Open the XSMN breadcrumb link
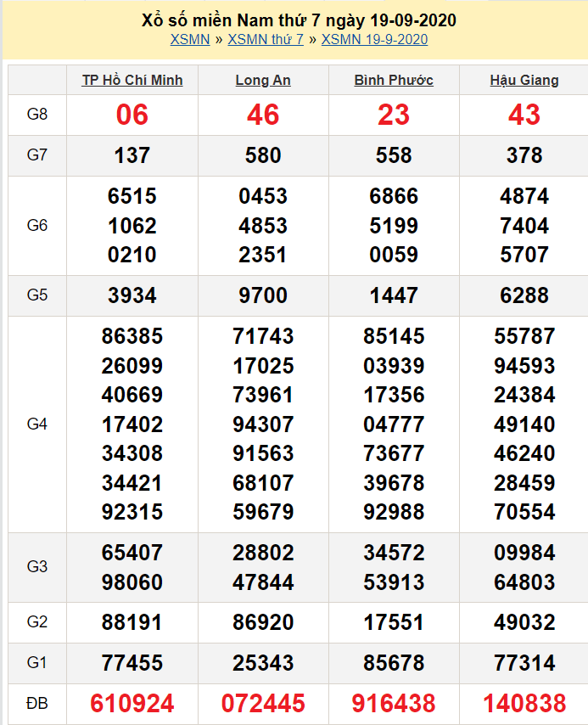This screenshot has width=588, height=725. [189, 39]
